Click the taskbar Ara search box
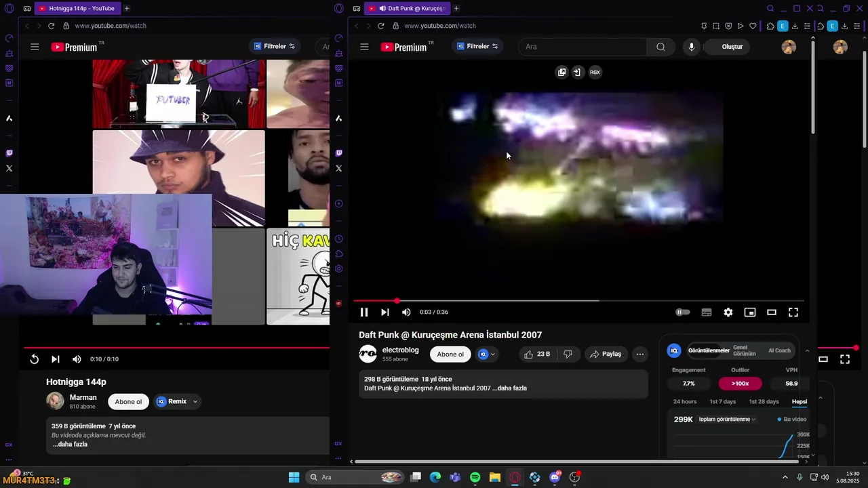868x488 pixels. click(x=356, y=477)
